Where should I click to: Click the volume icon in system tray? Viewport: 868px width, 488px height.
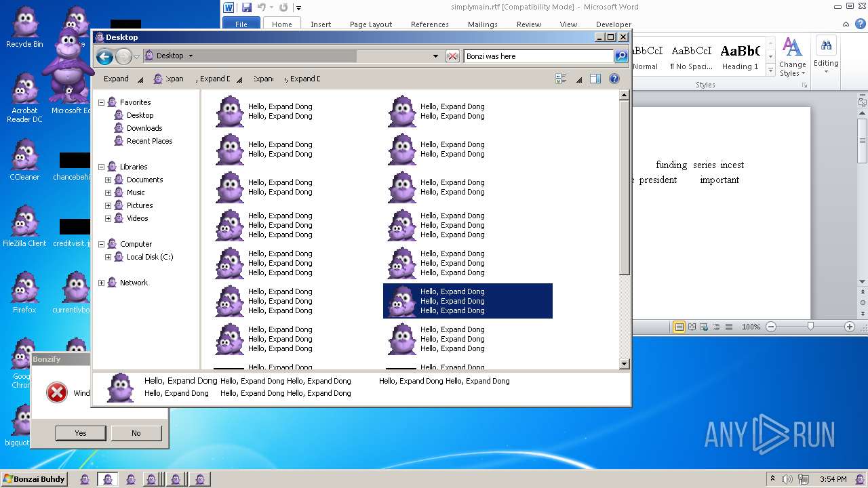pyautogui.click(x=787, y=479)
